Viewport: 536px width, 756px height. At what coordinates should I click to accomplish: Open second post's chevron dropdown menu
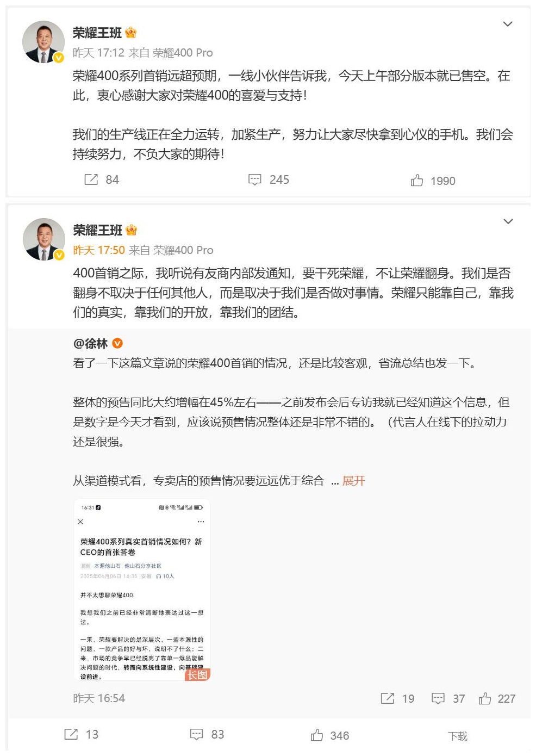click(x=508, y=221)
